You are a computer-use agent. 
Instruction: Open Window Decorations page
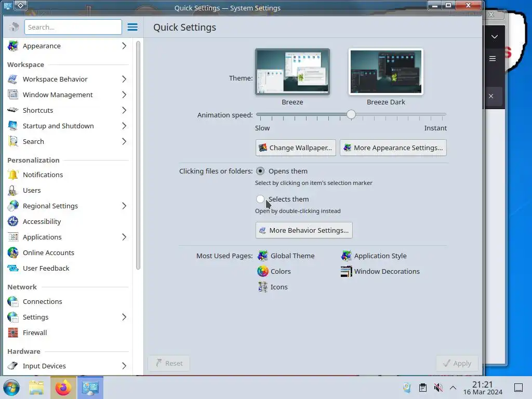pos(380,271)
